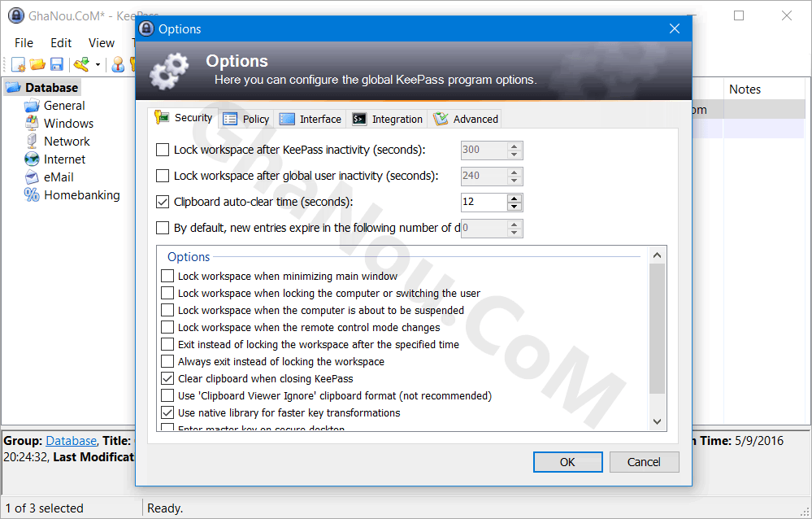Maximize the KeePass main window
This screenshot has width=812, height=519.
739,15
